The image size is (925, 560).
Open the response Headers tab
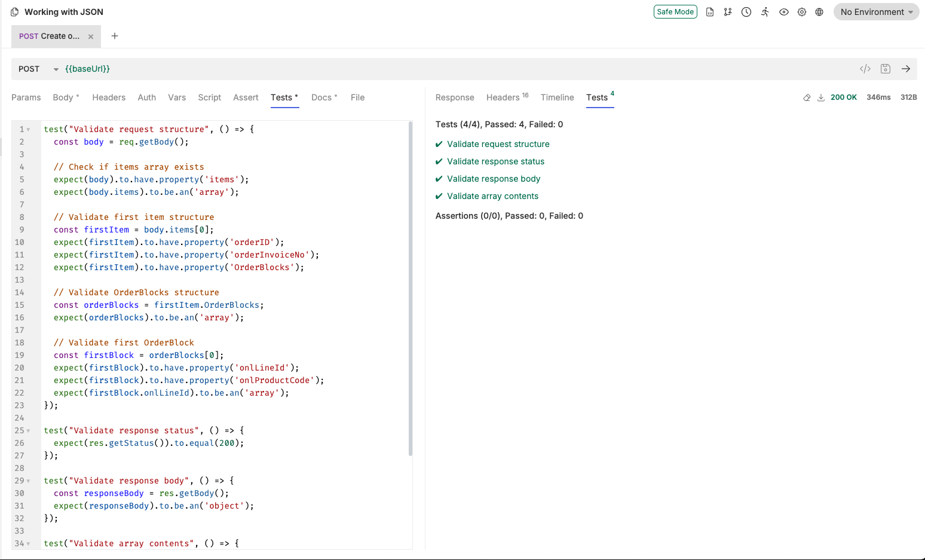[503, 97]
